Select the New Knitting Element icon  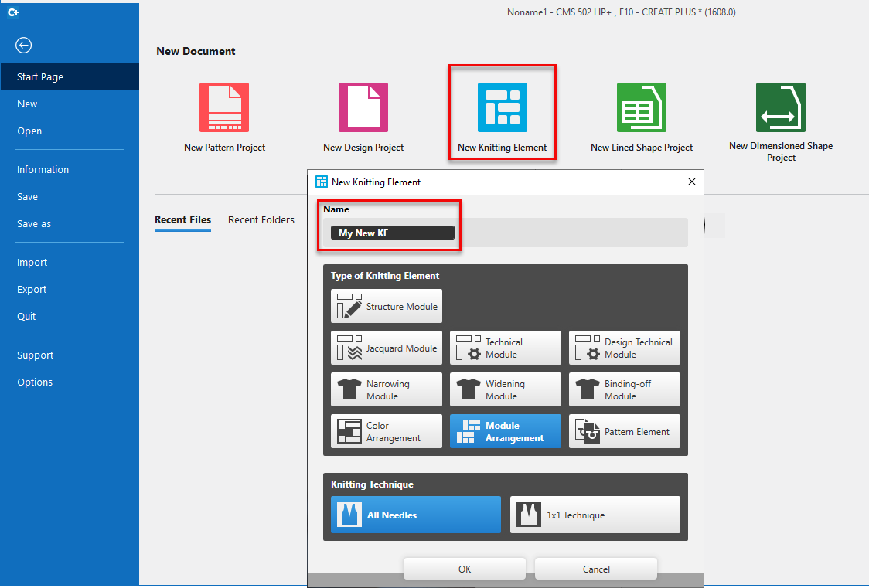coord(503,108)
